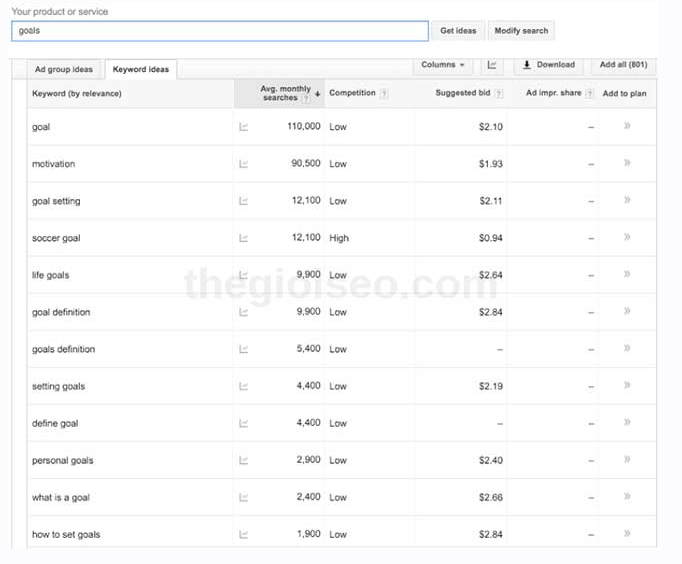
Task: Add 'define goal' keyword to plan arrows
Action: [627, 422]
